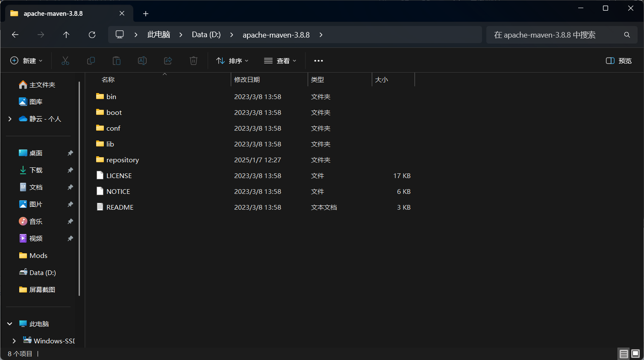The width and height of the screenshot is (644, 360).
Task: Unpin Music (音乐) using its pin icon
Action: click(70, 221)
